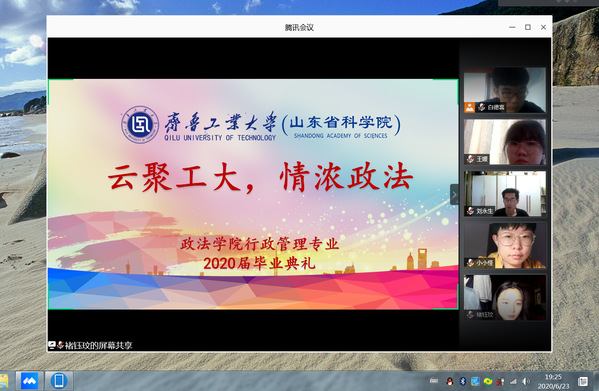Maximize the 腾讯会议 window
The height and width of the screenshot is (391, 599).
(528, 27)
